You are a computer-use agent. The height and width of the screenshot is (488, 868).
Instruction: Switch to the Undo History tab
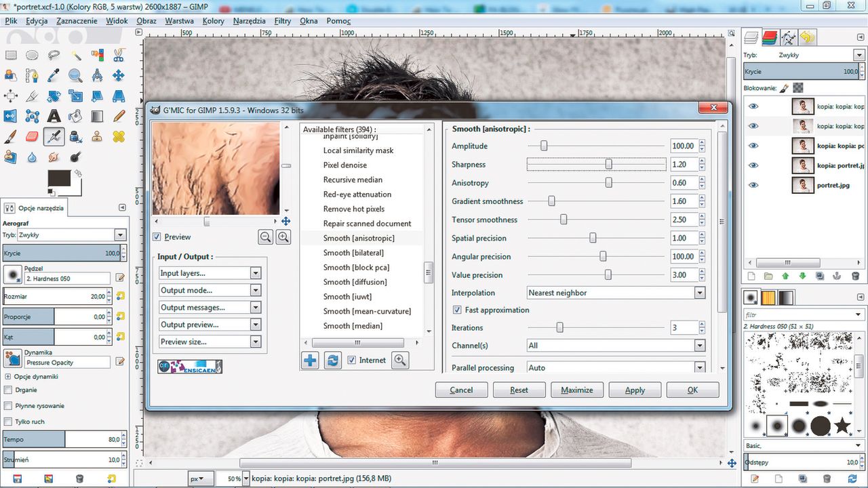807,37
